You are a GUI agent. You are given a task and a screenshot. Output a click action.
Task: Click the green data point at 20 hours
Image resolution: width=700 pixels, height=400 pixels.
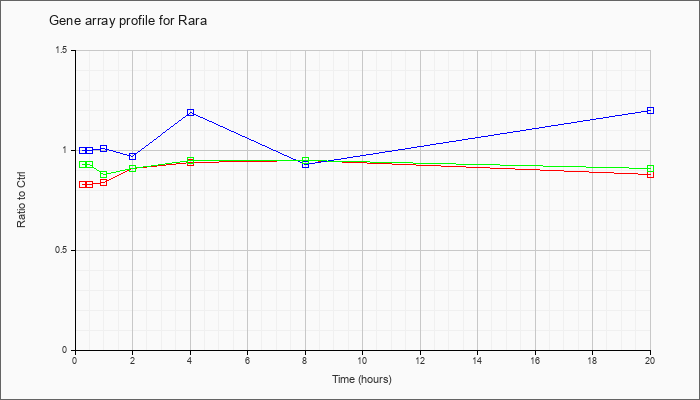click(650, 169)
